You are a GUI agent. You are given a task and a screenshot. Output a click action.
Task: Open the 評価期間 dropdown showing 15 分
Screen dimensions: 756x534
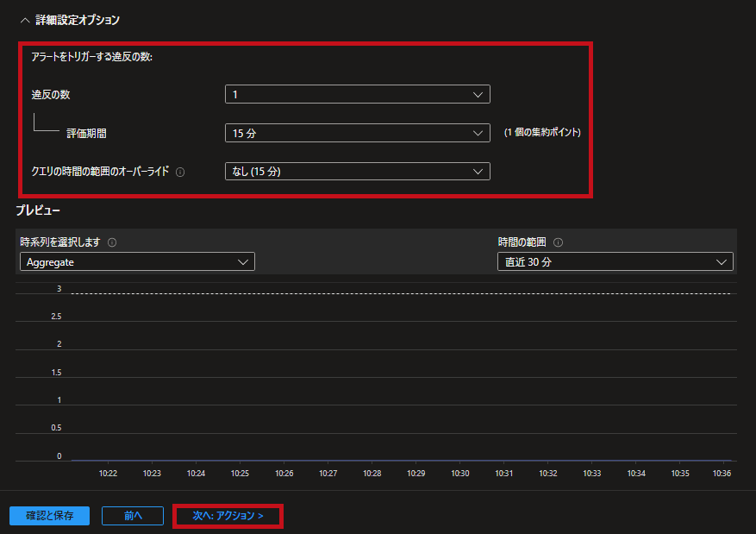pos(357,133)
